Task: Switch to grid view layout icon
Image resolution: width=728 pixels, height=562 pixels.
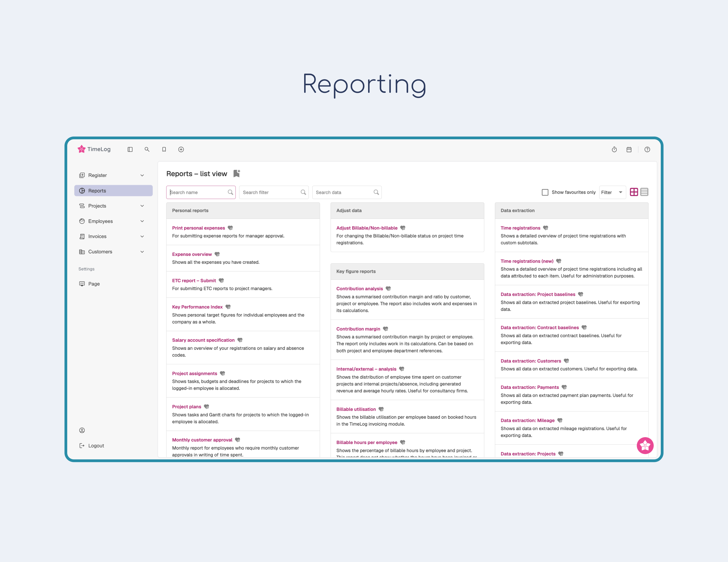Action: tap(634, 192)
